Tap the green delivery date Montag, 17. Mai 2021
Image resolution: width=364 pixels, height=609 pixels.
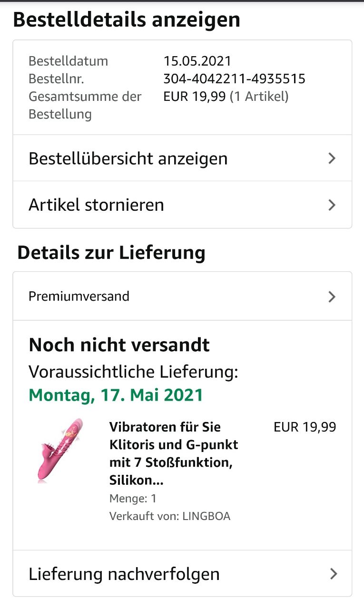click(116, 395)
